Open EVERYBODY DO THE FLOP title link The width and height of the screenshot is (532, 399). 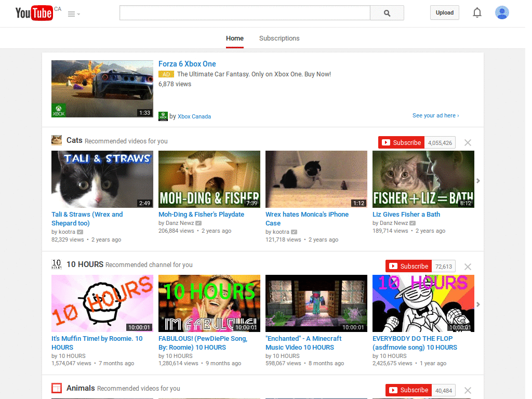click(415, 343)
